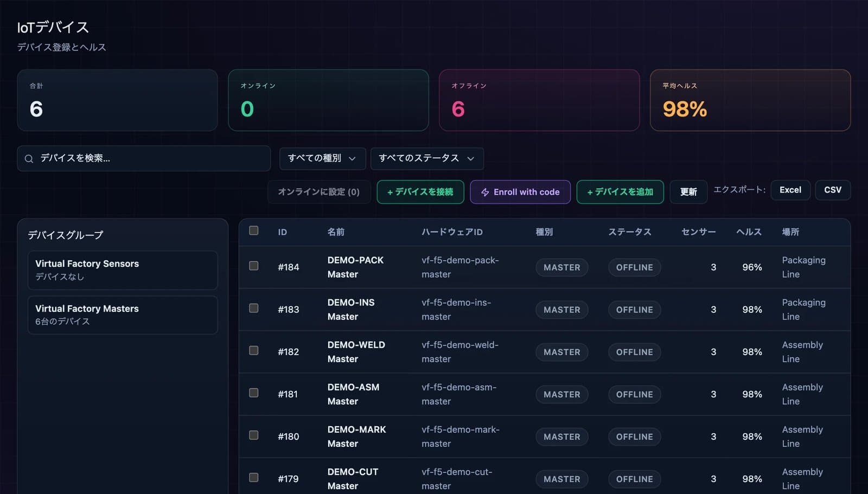This screenshot has width=868, height=494.
Task: Check the box for device #184
Action: coord(253,266)
